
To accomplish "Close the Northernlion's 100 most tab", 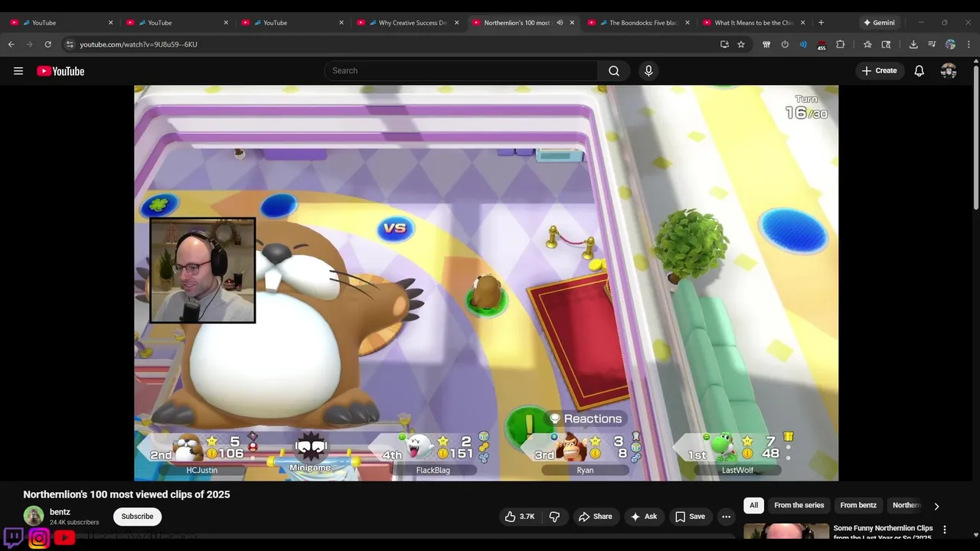I will click(x=572, y=23).
